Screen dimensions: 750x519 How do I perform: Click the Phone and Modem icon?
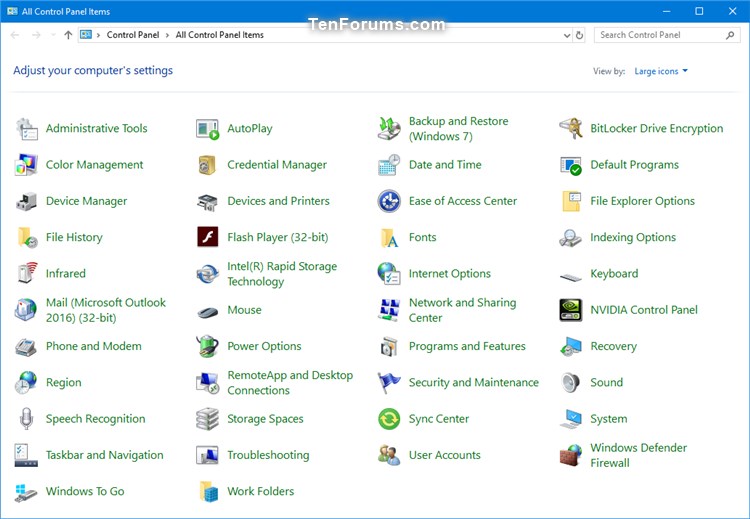26,347
